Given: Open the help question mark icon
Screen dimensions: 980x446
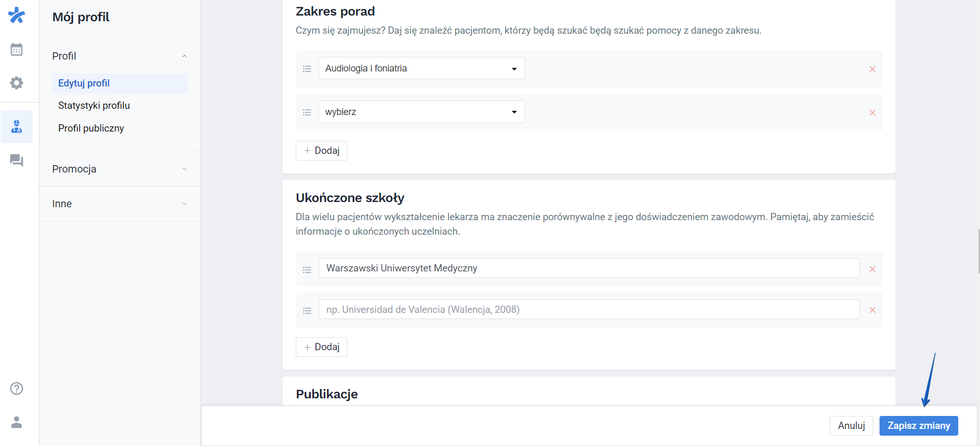Looking at the screenshot, I should [16, 388].
